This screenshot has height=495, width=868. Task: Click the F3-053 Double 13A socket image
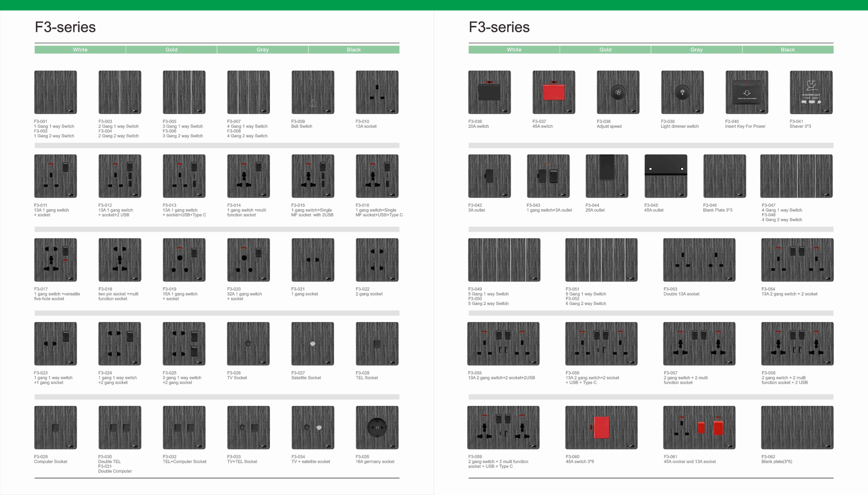tap(699, 260)
